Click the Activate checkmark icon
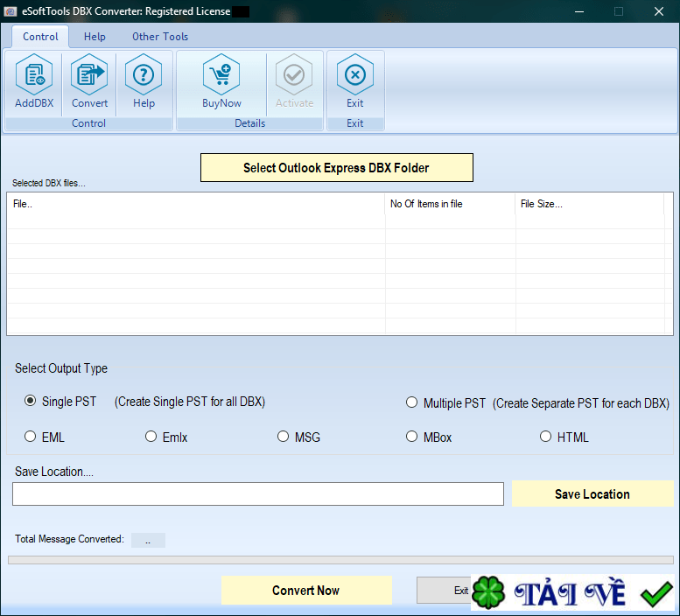The width and height of the screenshot is (680, 616). (x=294, y=76)
